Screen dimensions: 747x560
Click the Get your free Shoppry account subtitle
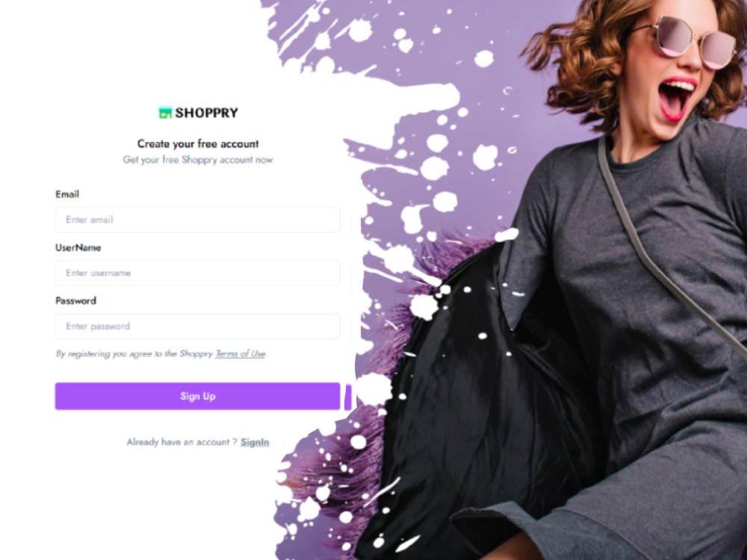198,160
